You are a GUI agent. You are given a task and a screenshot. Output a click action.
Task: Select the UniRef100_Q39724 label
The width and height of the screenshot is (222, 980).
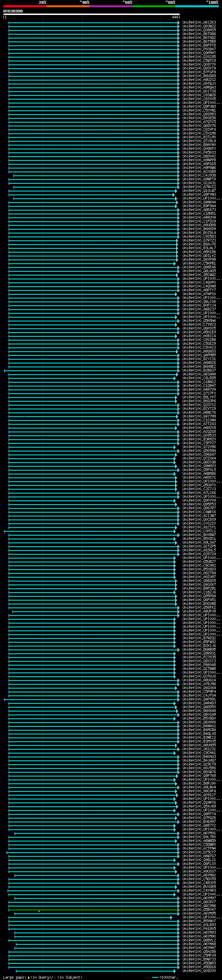[199, 554]
